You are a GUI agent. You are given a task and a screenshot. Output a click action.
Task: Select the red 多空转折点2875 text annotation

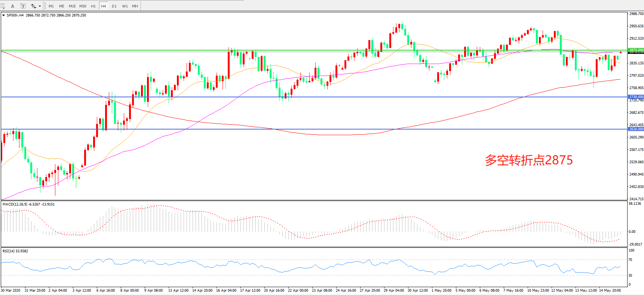pos(528,160)
